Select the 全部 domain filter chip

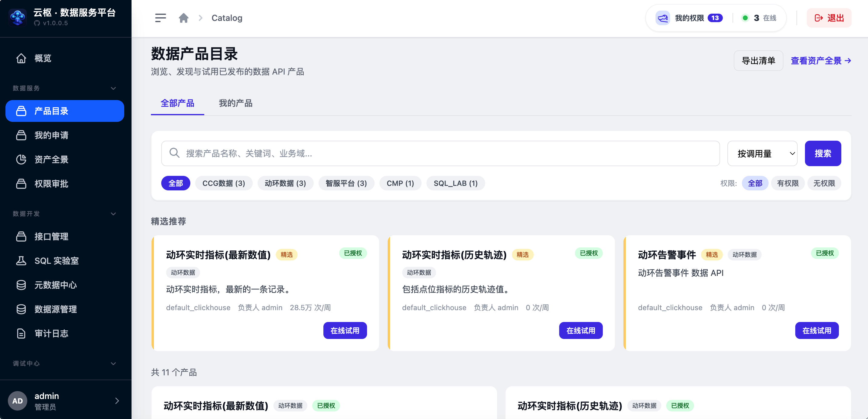point(175,183)
